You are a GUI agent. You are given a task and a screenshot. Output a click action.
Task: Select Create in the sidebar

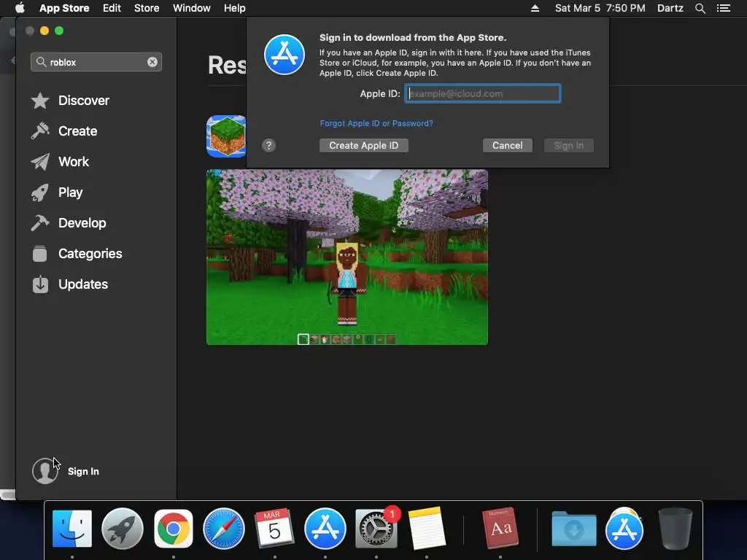click(x=77, y=131)
